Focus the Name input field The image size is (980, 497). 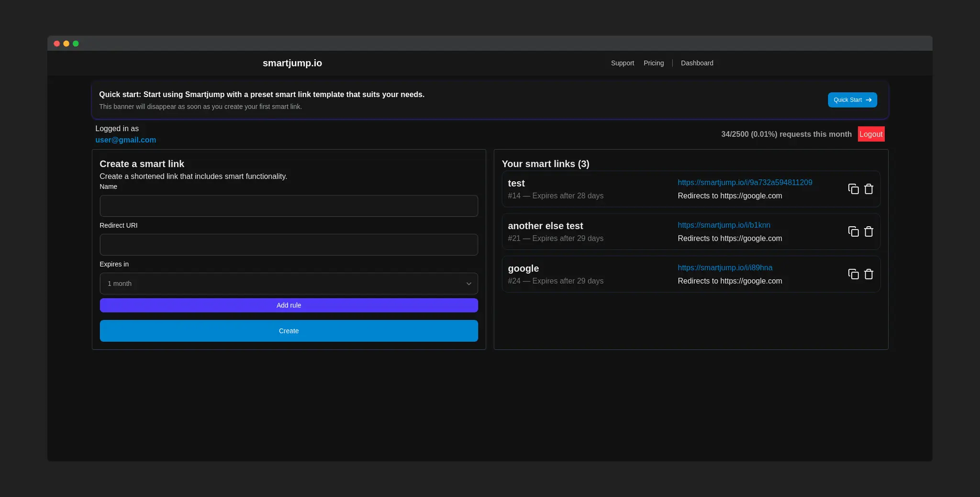pos(289,206)
